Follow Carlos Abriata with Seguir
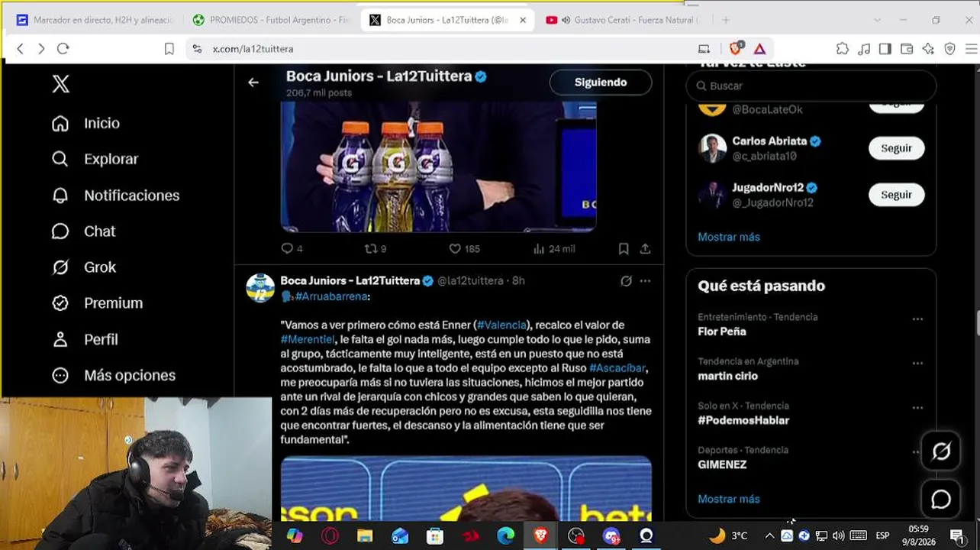The width and height of the screenshot is (980, 550). pyautogui.click(x=896, y=148)
